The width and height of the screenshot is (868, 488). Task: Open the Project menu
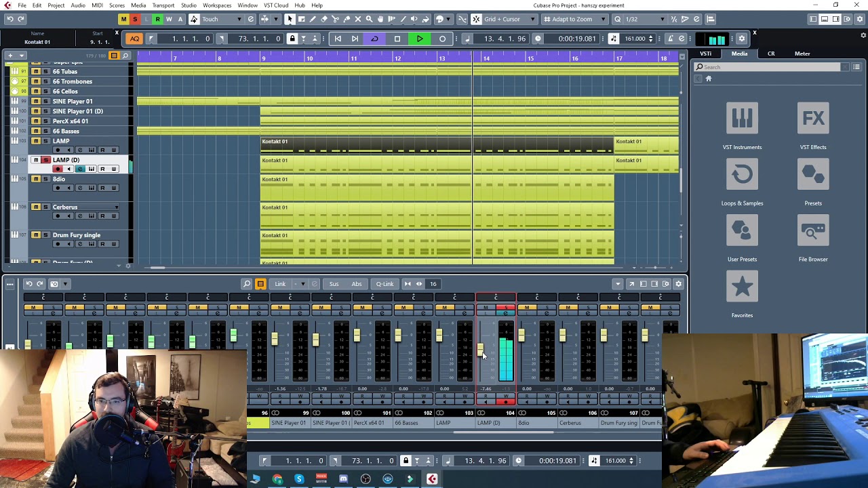56,5
